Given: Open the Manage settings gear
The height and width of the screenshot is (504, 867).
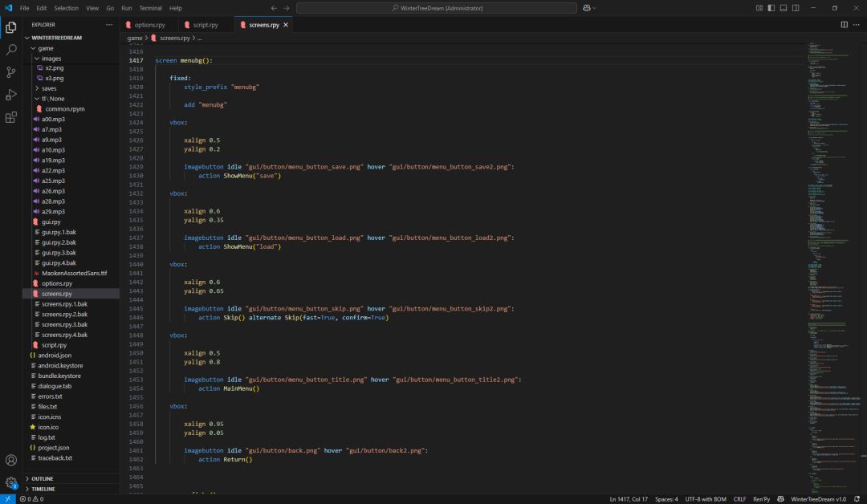Looking at the screenshot, I should tap(11, 483).
